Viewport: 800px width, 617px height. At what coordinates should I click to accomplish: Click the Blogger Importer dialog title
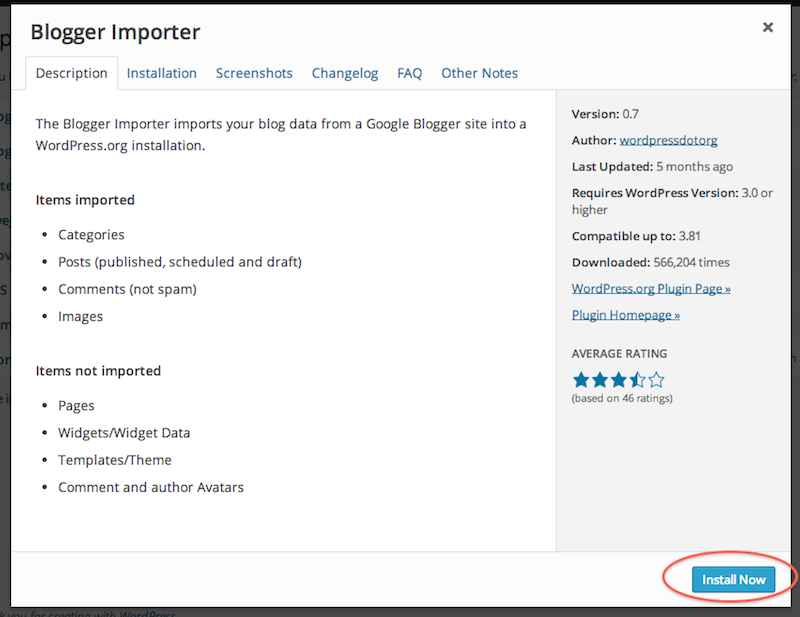pos(115,32)
